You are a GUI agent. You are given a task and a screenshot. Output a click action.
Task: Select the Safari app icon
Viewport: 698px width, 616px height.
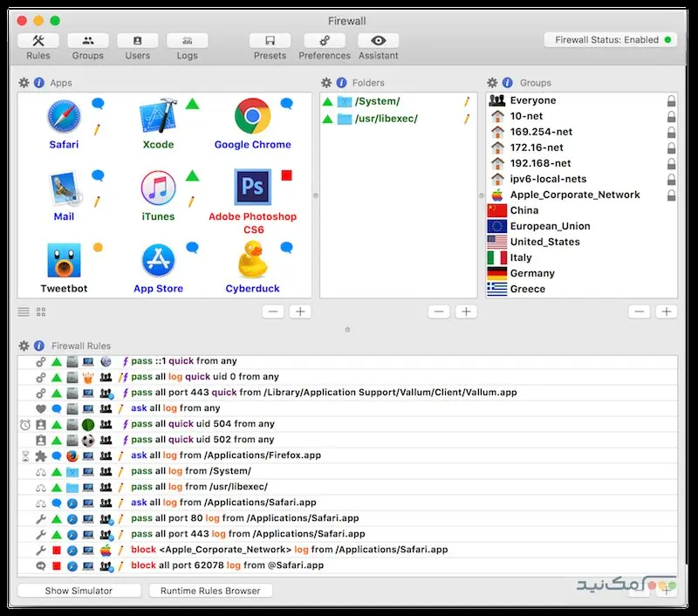(64, 117)
